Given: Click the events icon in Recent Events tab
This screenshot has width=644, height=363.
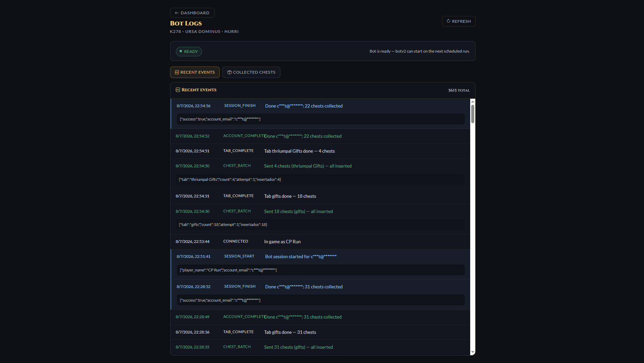Looking at the screenshot, I should pyautogui.click(x=177, y=72).
